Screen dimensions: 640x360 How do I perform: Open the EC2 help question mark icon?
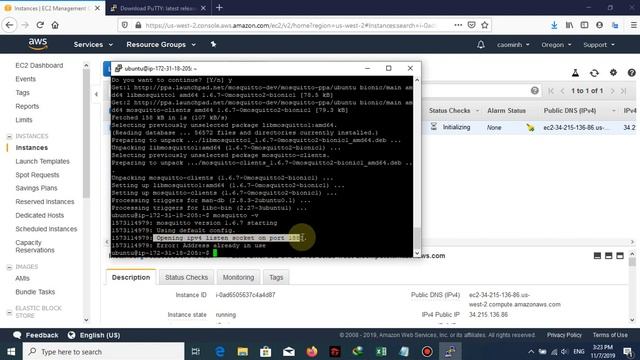631,73
